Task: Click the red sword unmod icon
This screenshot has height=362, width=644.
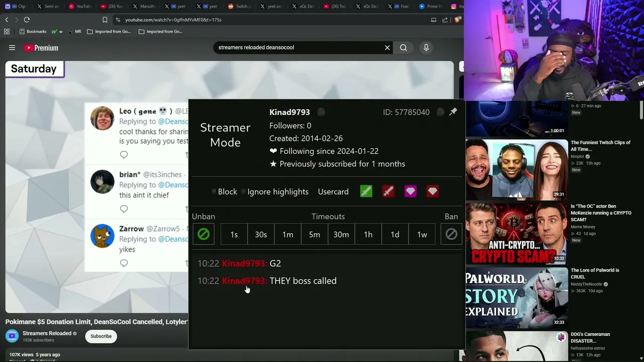Action: click(388, 192)
